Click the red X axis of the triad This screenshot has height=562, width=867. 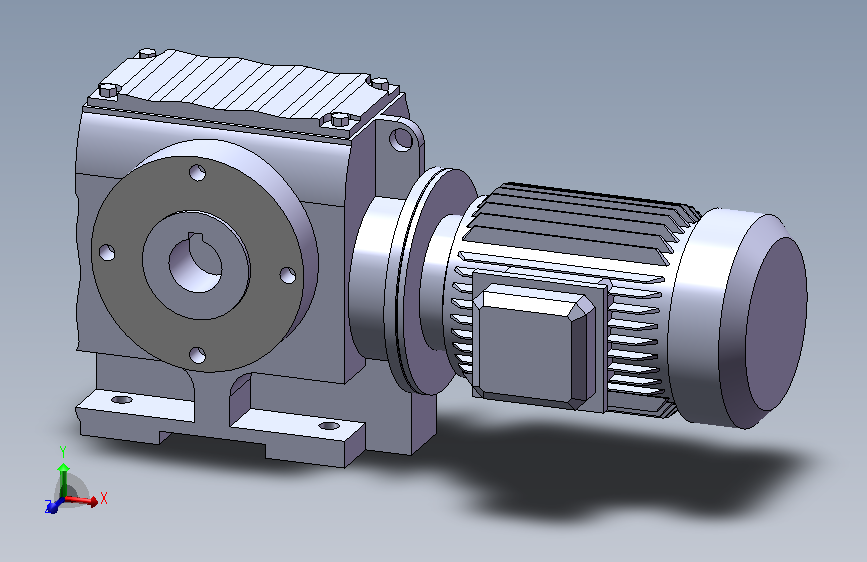point(83,501)
